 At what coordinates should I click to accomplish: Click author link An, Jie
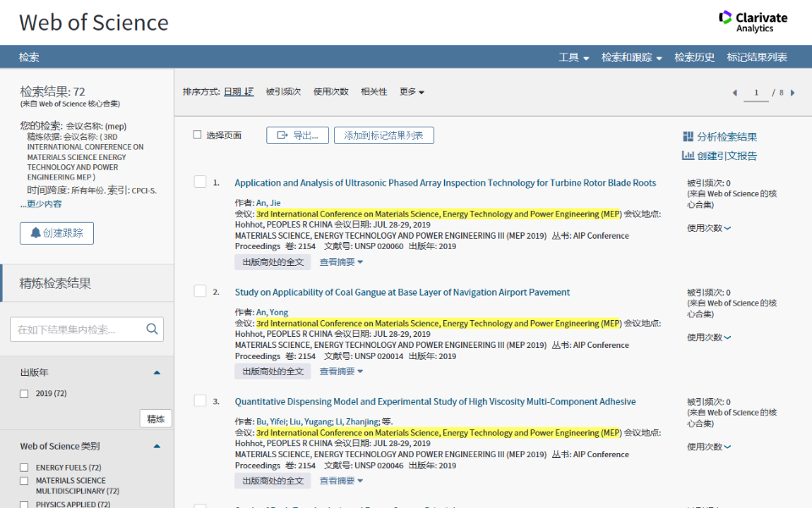tap(268, 203)
